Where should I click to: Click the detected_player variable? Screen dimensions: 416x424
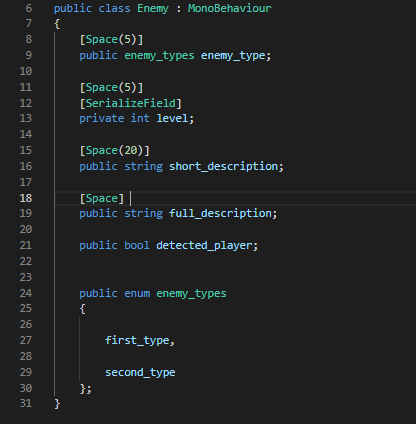[x=204, y=246]
